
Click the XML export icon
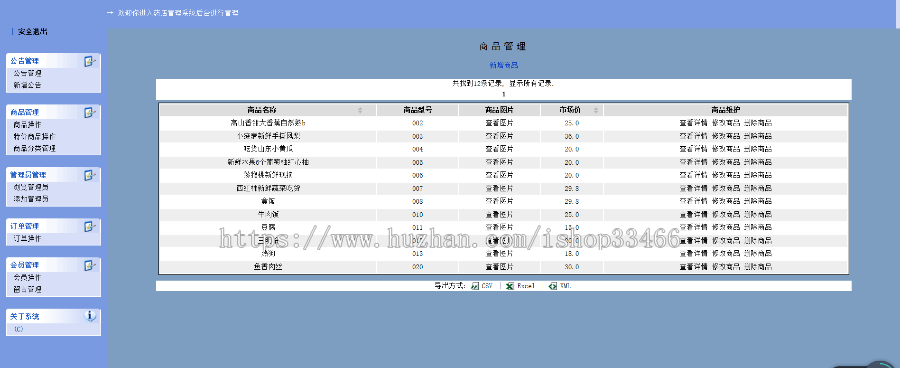pyautogui.click(x=552, y=285)
